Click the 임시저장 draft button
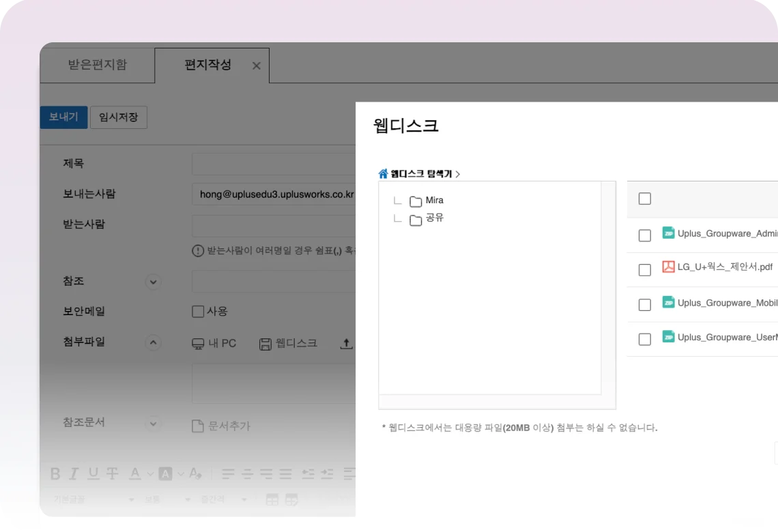778x532 pixels. tap(119, 117)
